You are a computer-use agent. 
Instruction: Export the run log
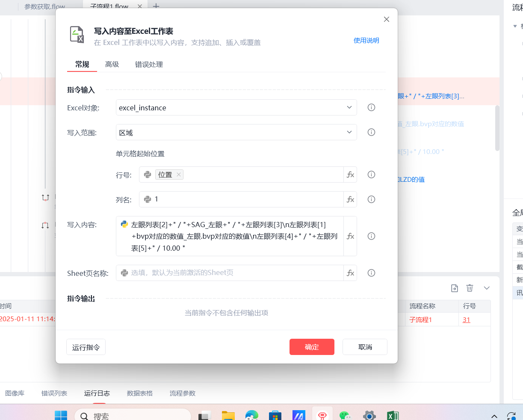(455, 288)
